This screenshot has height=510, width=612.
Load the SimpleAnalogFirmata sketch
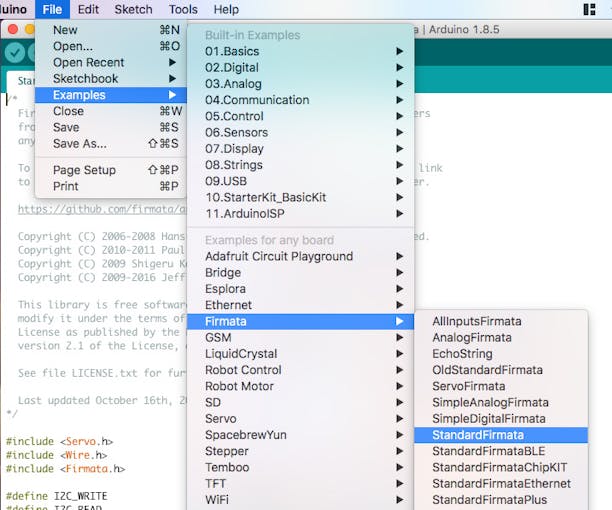(501, 402)
